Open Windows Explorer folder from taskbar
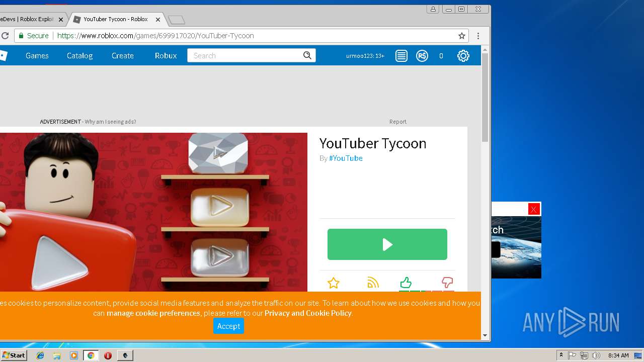The width and height of the screenshot is (644, 362). point(57,355)
